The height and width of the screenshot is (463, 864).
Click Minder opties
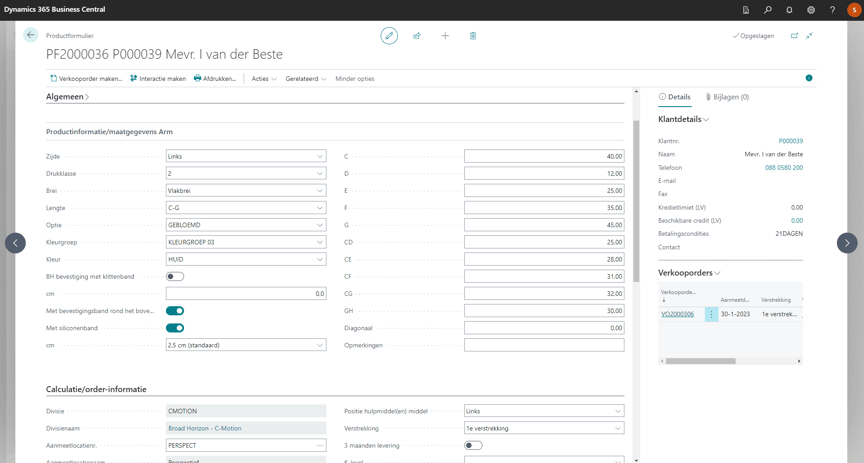[x=355, y=79]
